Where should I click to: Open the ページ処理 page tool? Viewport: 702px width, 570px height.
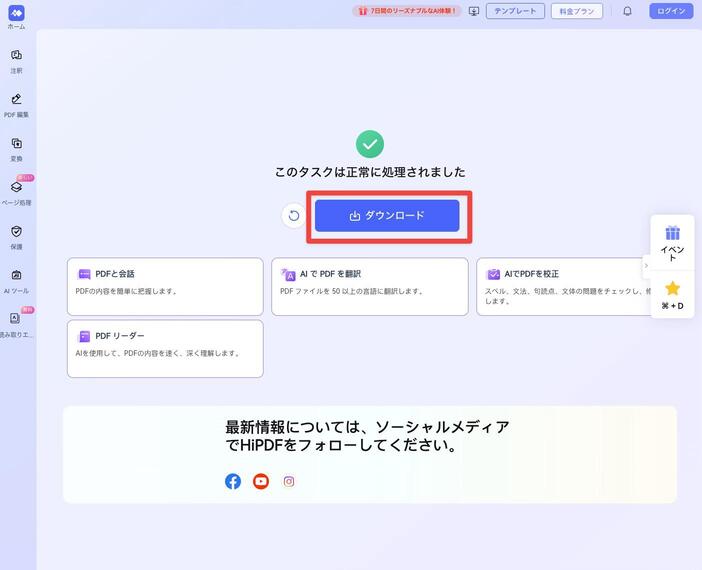click(x=17, y=193)
